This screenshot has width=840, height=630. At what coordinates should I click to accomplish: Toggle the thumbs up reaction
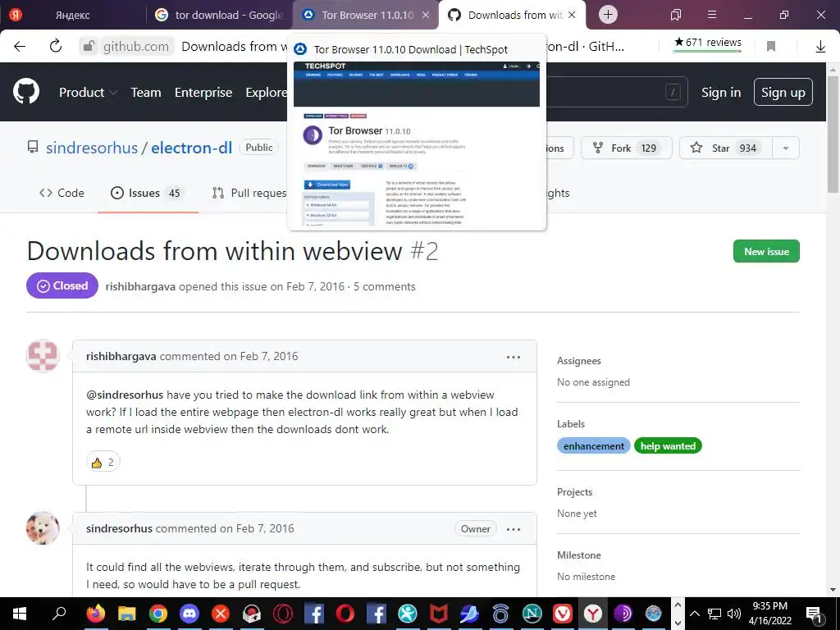pos(103,462)
